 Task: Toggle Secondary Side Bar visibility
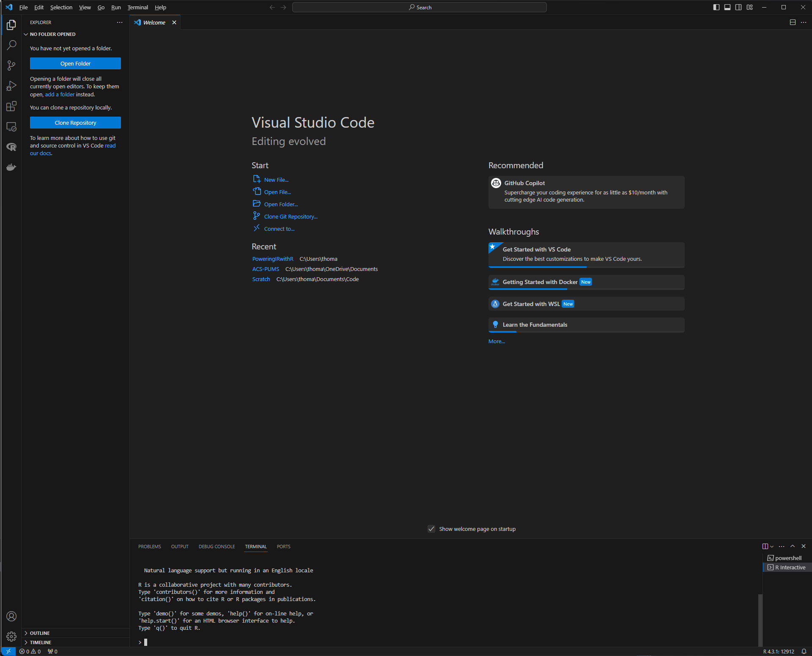pyautogui.click(x=738, y=7)
